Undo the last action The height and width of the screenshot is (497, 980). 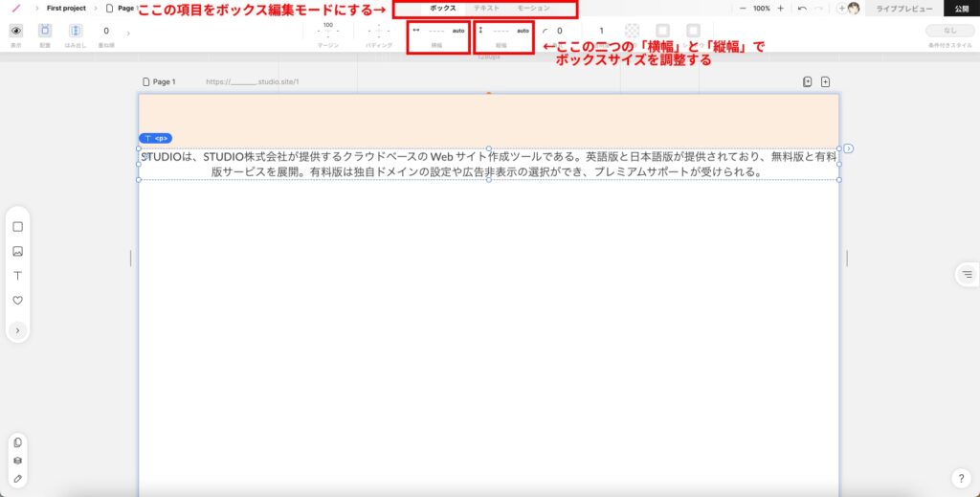coord(803,9)
